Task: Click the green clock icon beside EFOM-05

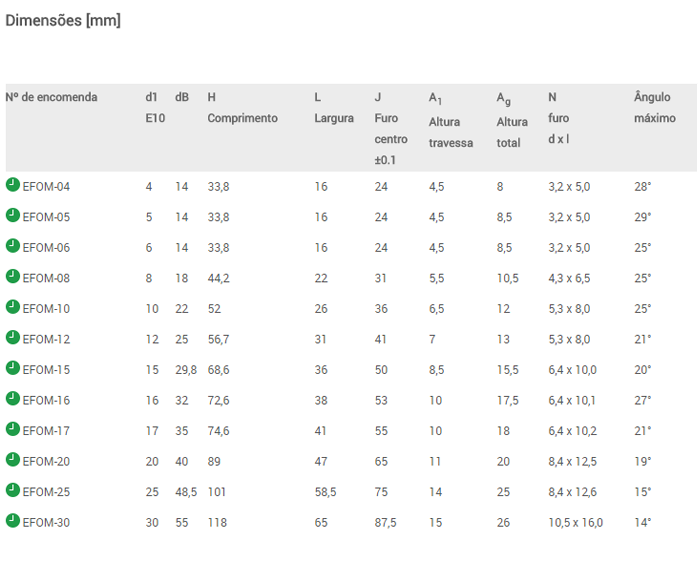Action: point(13,215)
